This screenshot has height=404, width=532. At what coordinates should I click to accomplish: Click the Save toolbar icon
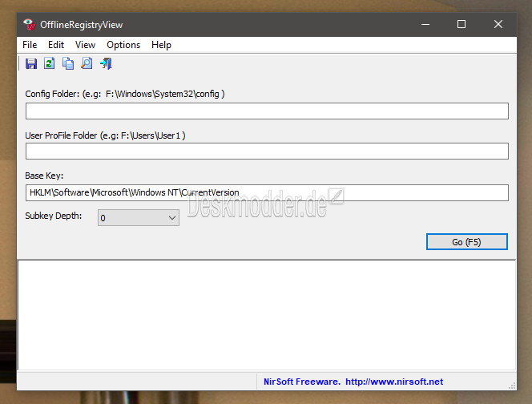[x=31, y=63]
